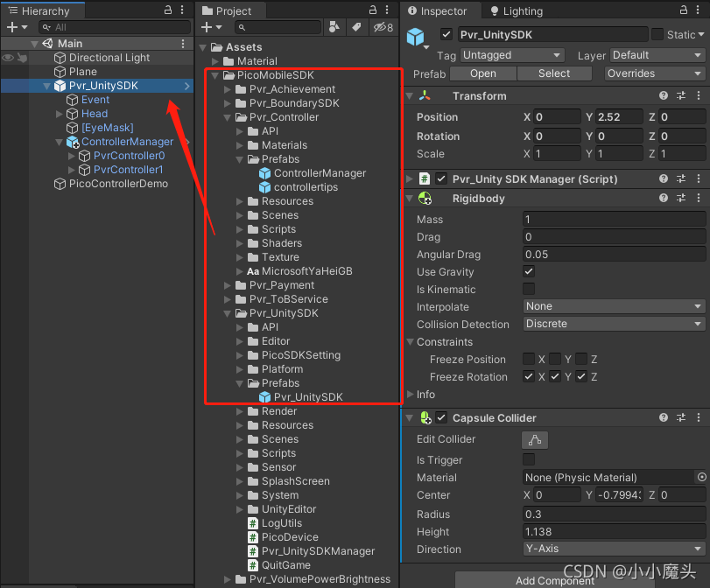Enable Is Kinematic checkbox
This screenshot has height=588, width=710.
[x=529, y=289]
